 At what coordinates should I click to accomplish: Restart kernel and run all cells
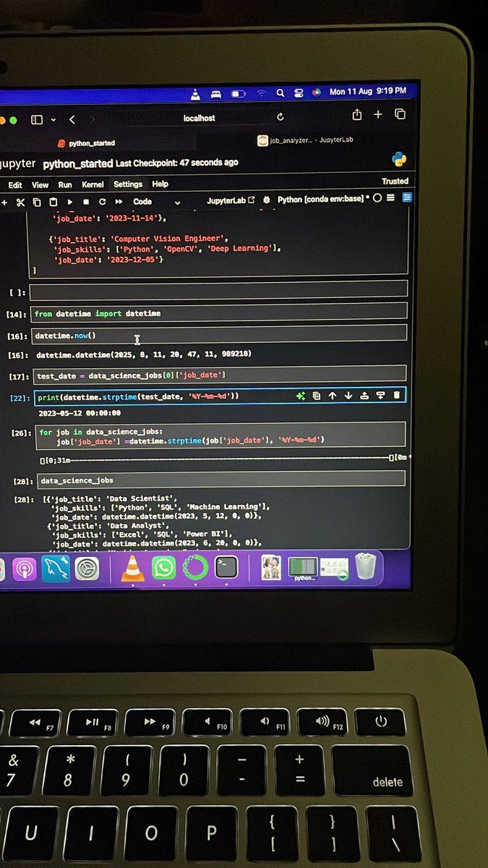tap(119, 203)
